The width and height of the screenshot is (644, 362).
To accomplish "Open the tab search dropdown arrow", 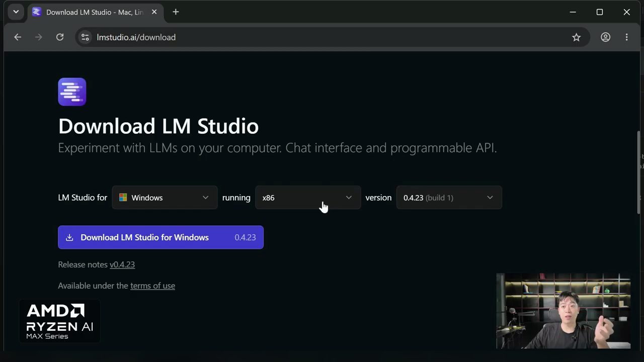I will (x=16, y=12).
